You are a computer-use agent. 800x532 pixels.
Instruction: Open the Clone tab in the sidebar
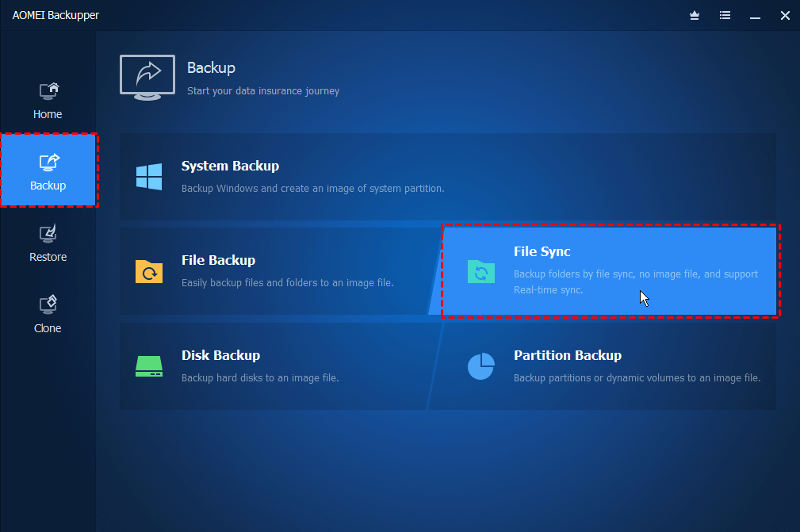coord(48,315)
